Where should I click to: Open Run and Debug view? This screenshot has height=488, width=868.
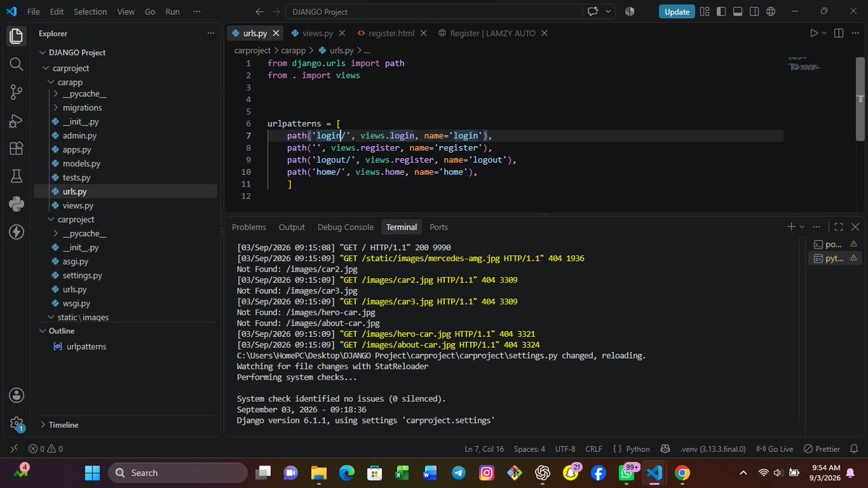(17, 121)
